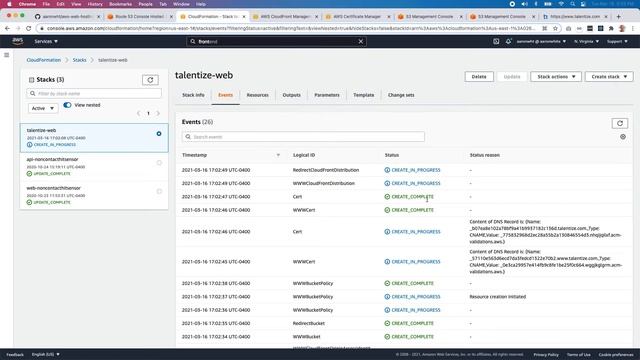Select the talentize-web stack radio button

point(159,133)
